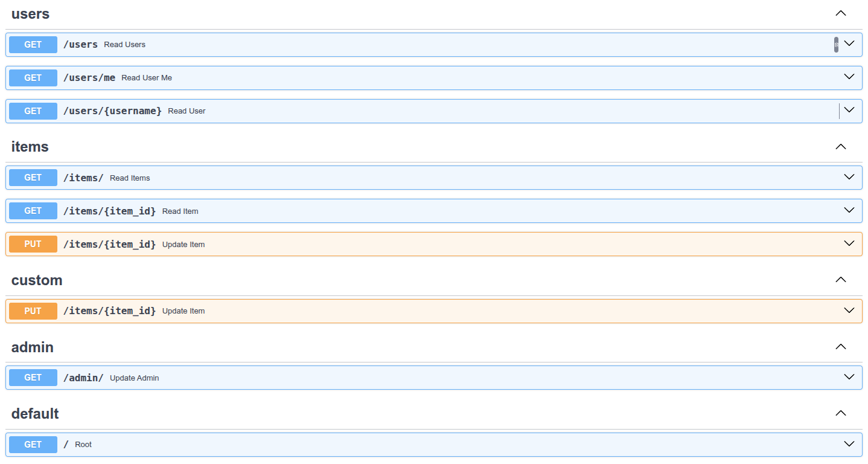Click the Update Item summary in items section

(x=183, y=245)
